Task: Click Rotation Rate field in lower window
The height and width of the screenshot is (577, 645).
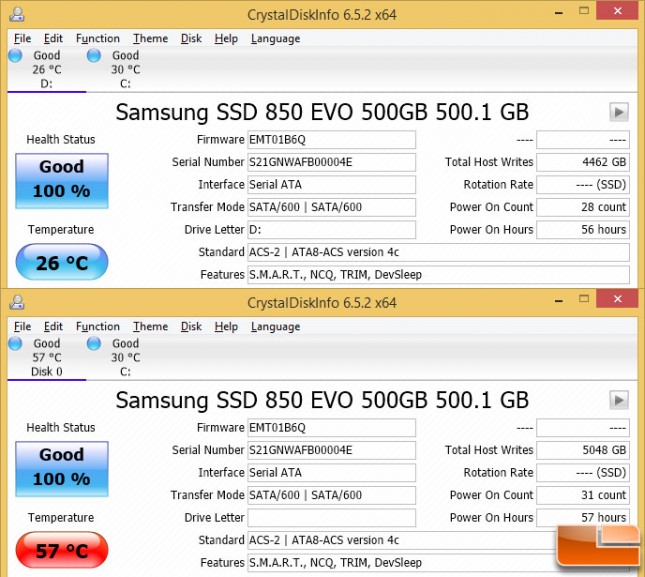Action: coord(583,473)
